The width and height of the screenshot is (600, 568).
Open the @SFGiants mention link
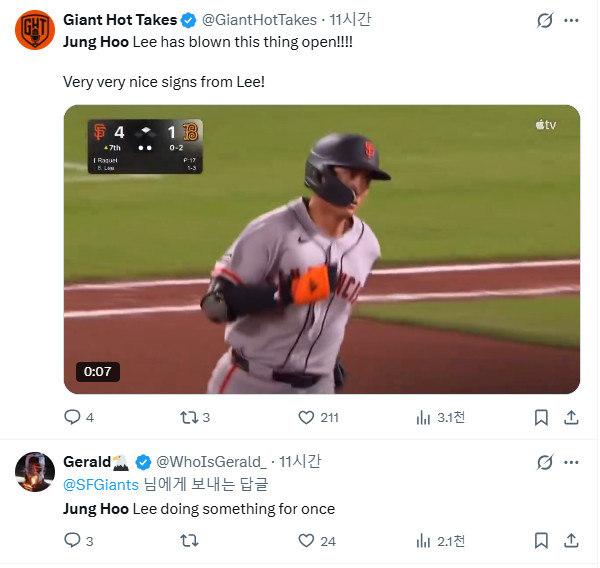[100, 484]
